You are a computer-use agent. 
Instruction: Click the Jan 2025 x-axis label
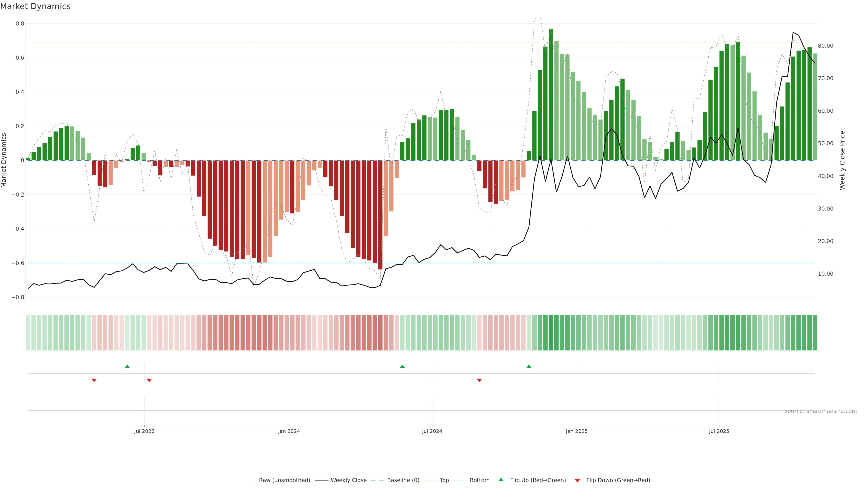click(x=576, y=431)
